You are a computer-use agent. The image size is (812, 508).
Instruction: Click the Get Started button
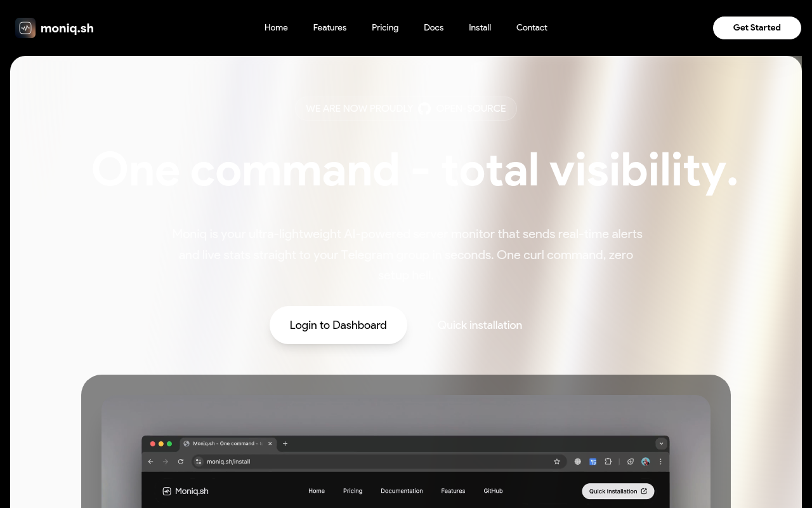[x=757, y=28]
